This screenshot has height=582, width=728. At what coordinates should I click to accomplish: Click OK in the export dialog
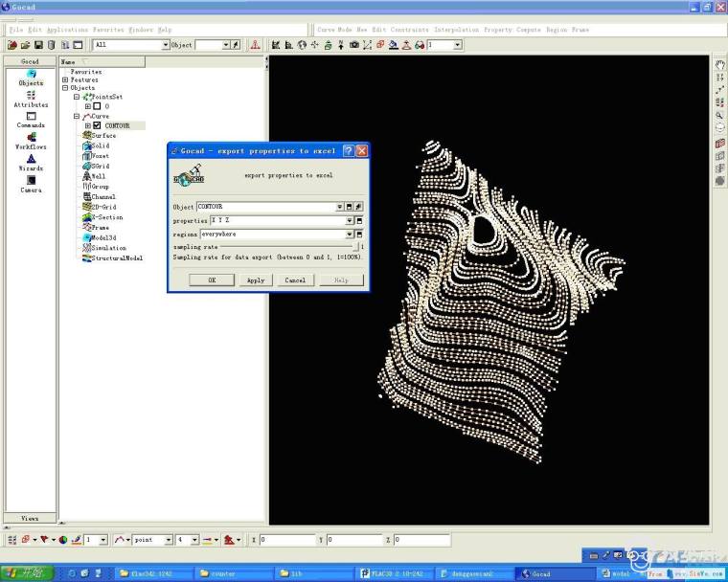212,280
